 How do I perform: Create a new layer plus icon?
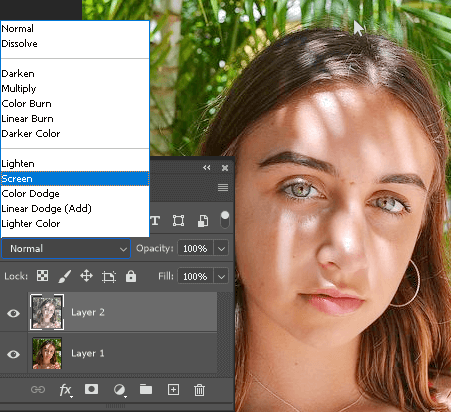point(173,389)
